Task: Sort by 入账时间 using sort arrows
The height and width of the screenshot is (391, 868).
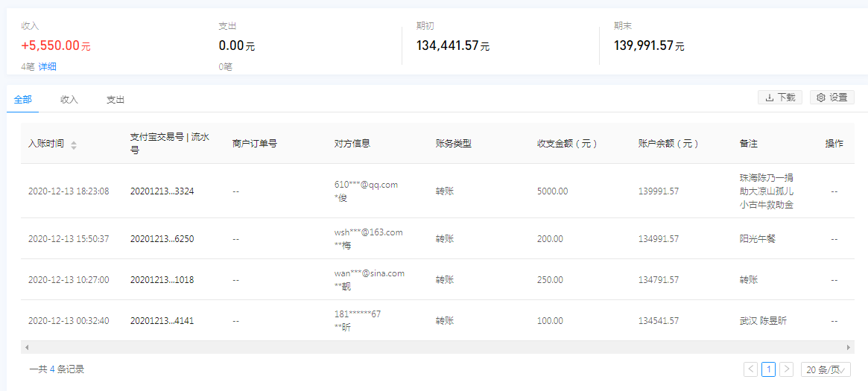Action: pyautogui.click(x=74, y=144)
